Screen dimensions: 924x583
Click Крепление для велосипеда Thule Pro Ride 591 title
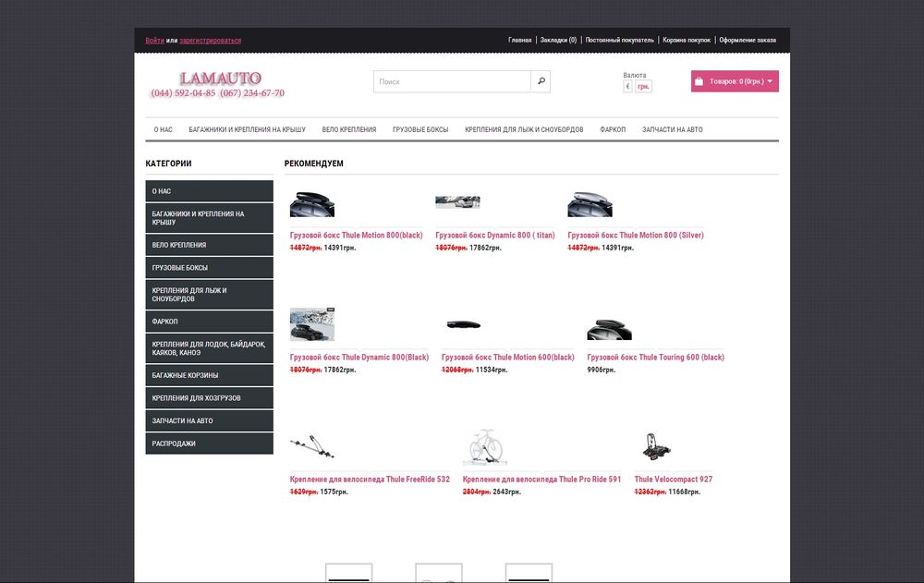point(541,480)
